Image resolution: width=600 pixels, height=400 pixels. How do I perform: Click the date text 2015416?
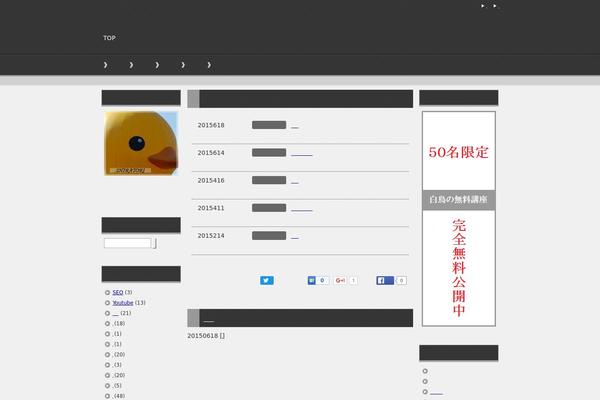pyautogui.click(x=211, y=180)
